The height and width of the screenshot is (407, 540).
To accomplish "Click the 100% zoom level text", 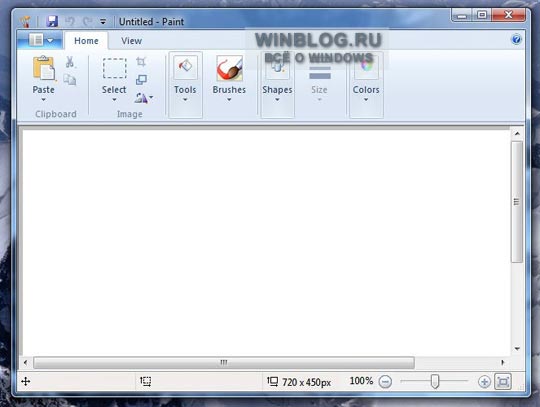I will tap(361, 381).
